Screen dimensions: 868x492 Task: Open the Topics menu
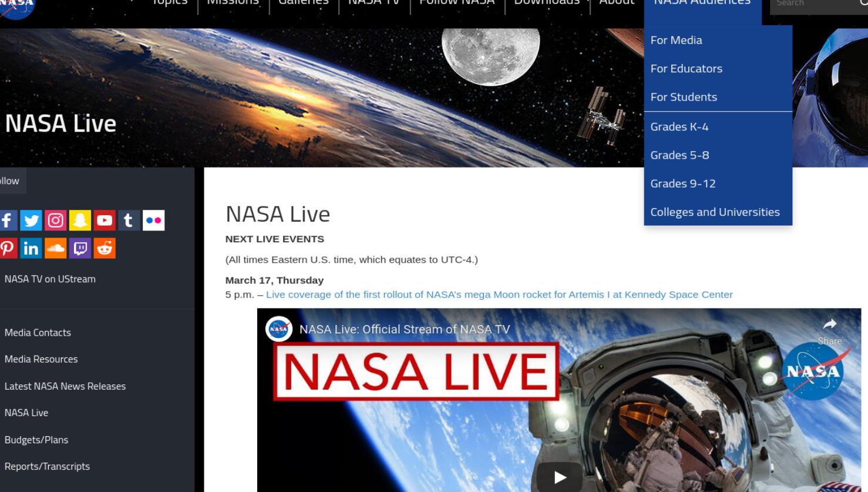(170, 3)
